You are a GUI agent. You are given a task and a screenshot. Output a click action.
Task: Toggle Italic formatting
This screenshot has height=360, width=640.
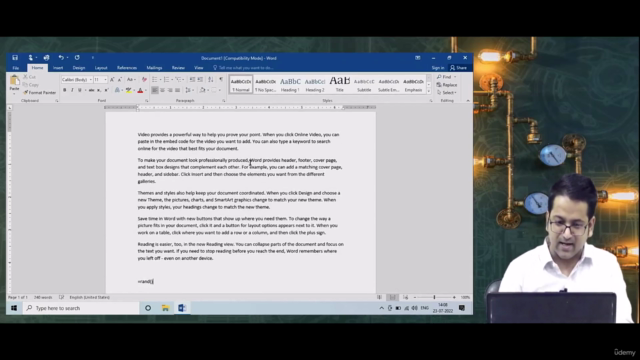[x=72, y=90]
